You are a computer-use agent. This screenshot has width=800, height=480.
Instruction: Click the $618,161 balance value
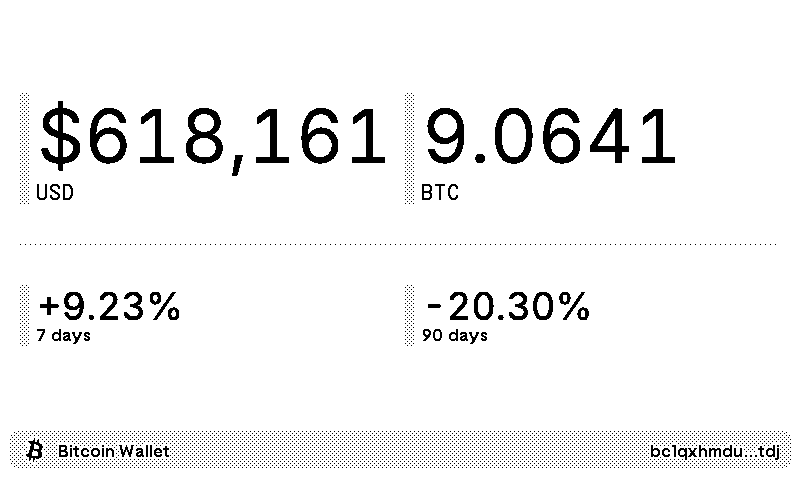click(x=212, y=139)
